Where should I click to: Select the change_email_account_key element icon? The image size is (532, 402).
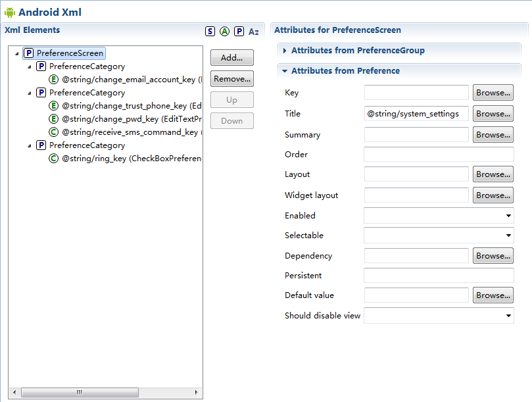pos(54,80)
